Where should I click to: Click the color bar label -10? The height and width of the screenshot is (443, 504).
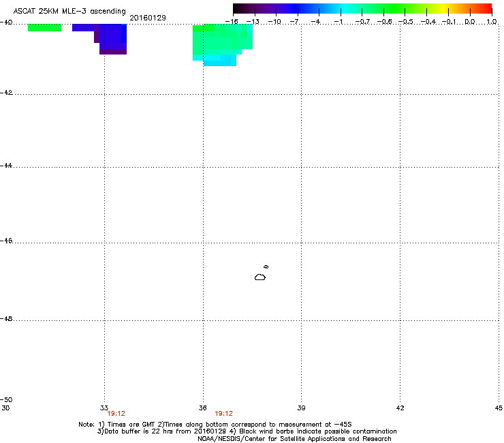coord(274,22)
